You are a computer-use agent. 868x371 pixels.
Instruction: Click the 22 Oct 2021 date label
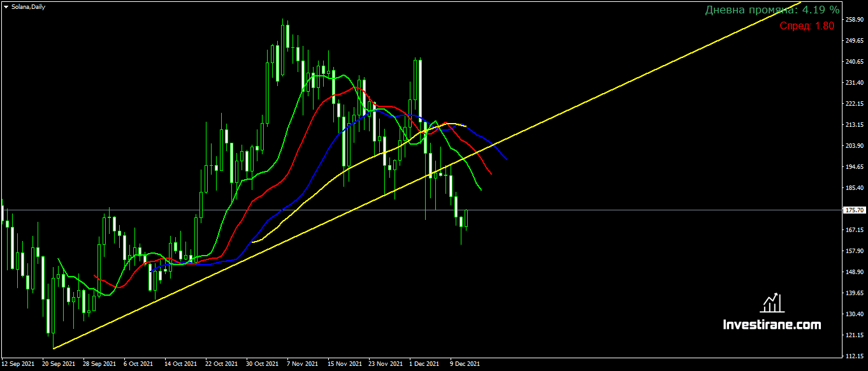tap(221, 364)
